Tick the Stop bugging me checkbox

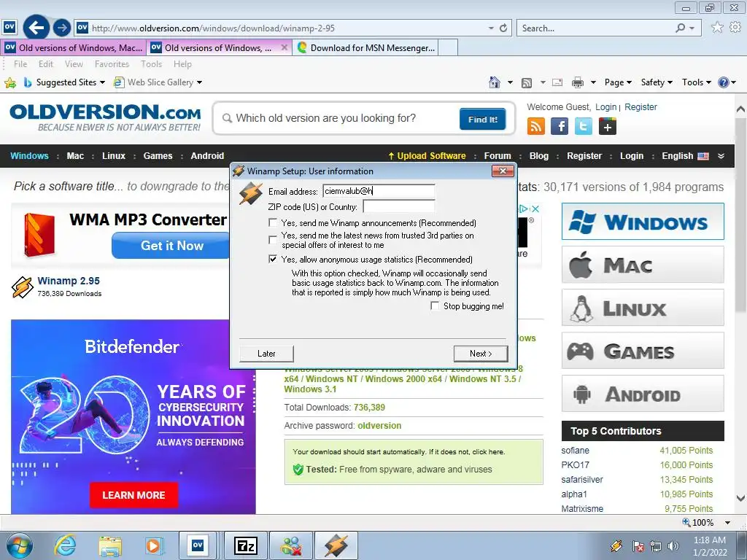point(435,306)
